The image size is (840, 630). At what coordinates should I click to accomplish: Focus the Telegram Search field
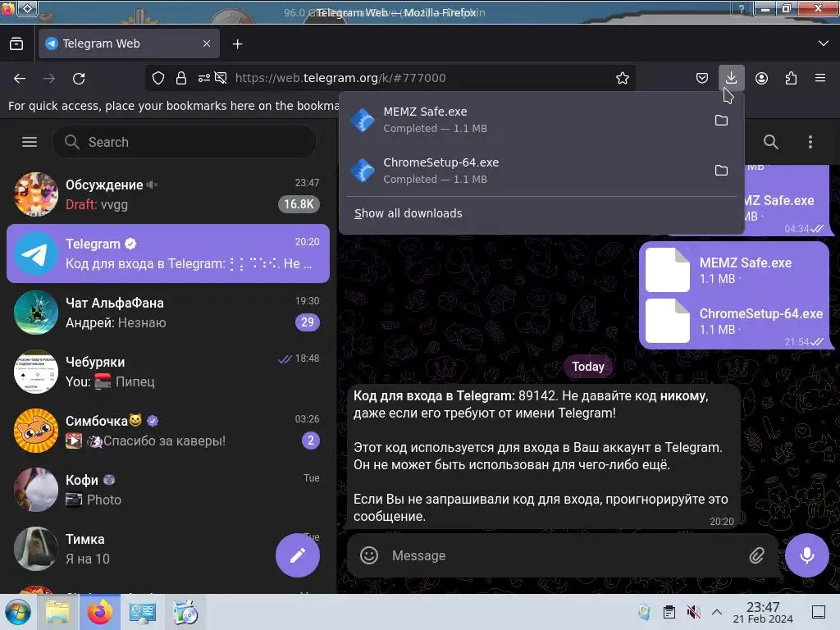185,142
